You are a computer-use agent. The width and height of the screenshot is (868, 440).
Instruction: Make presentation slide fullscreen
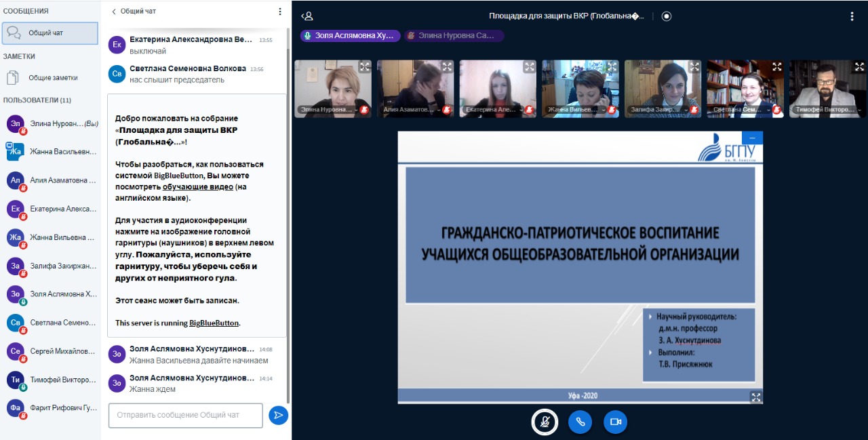755,397
